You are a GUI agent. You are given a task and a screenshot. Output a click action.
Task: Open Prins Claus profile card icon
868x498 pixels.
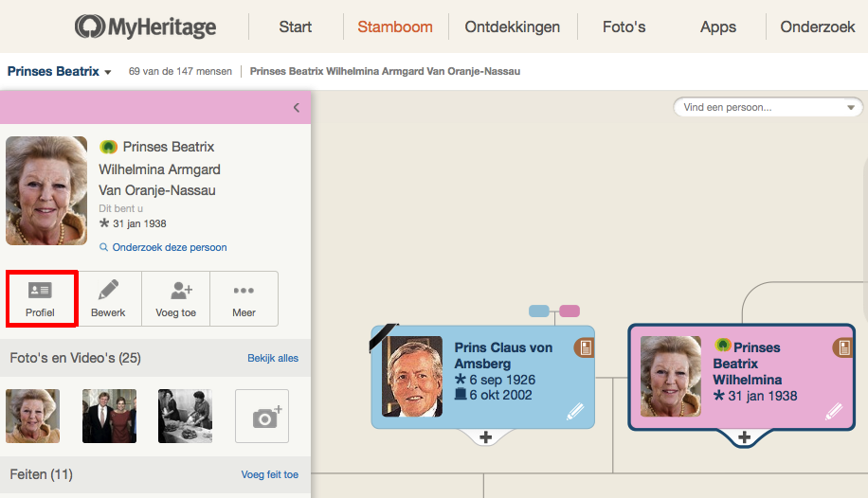coord(584,348)
